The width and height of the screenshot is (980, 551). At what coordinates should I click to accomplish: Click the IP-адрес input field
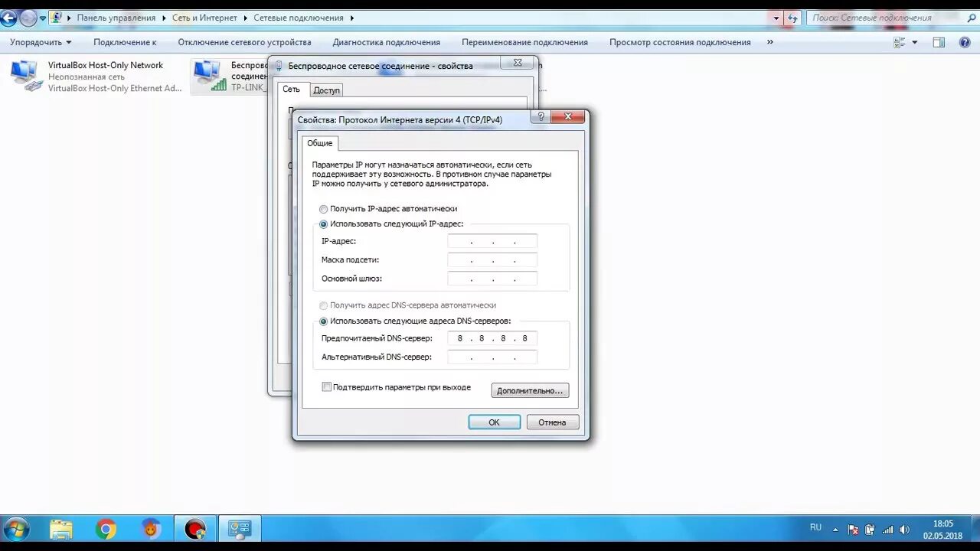pyautogui.click(x=492, y=241)
